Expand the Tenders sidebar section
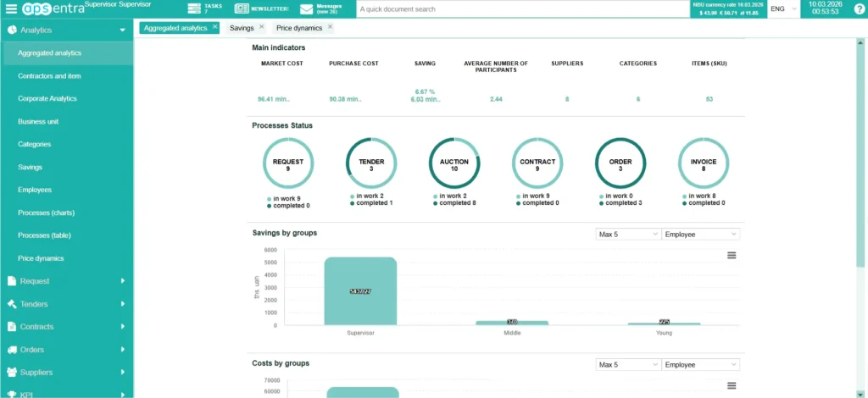Image resolution: width=868 pixels, height=398 pixels. (x=122, y=304)
